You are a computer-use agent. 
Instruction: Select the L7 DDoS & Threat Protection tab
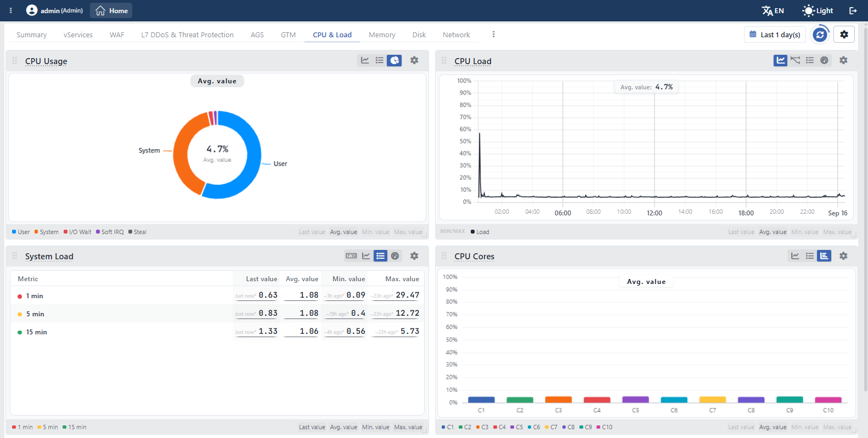coord(188,35)
